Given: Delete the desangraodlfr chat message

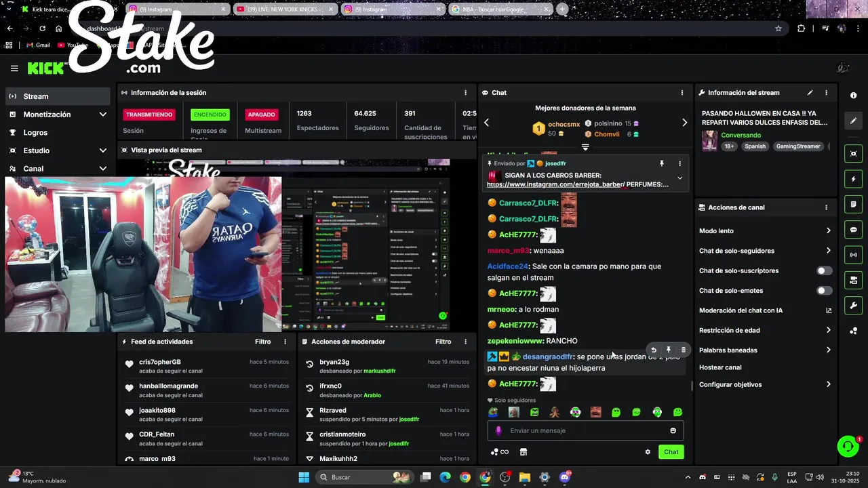Looking at the screenshot, I should point(683,350).
